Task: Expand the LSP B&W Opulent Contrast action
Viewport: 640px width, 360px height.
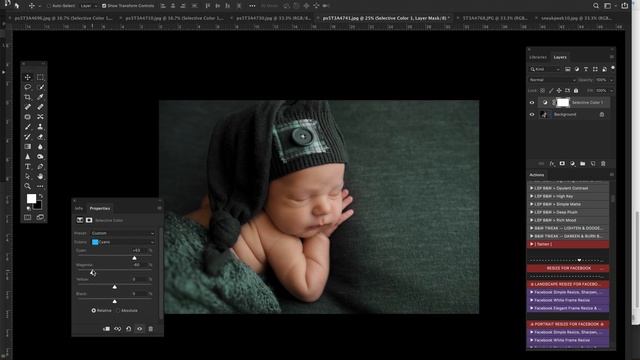Action: (x=531, y=188)
